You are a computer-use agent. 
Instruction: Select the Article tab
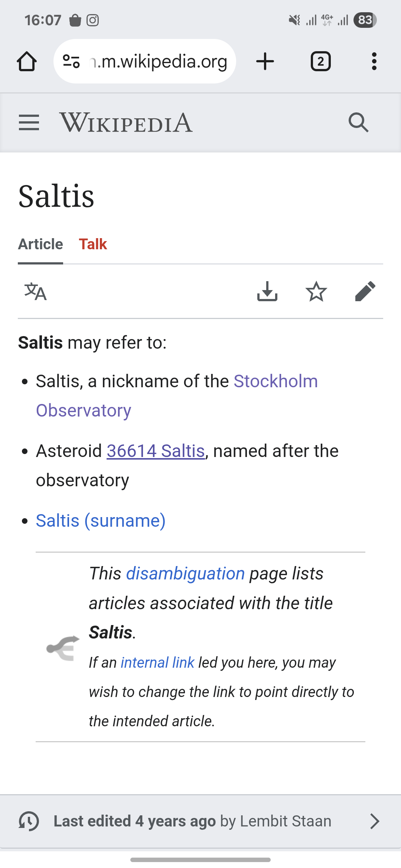[x=40, y=244]
